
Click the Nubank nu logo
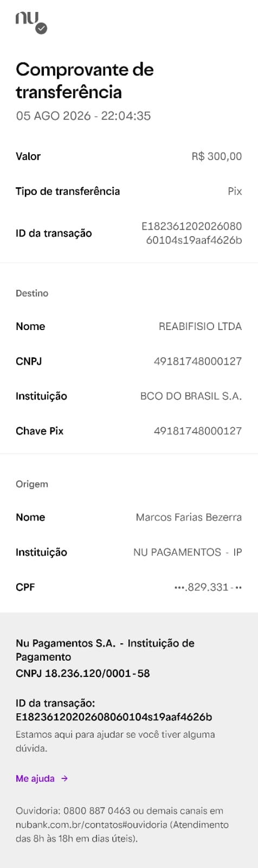coord(27,18)
